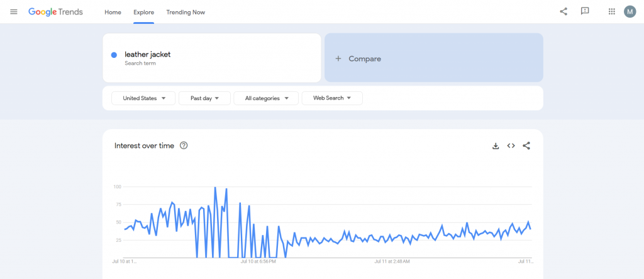
Task: Share the interest over time chart
Action: pos(526,145)
